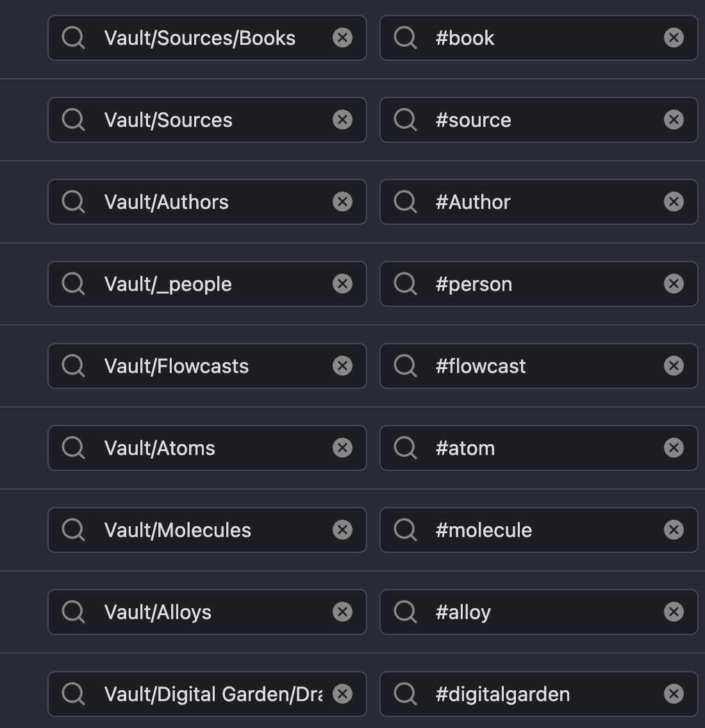Edit the Vault/Molecules folder text field
Image resolution: width=705 pixels, height=728 pixels.
tap(207, 530)
